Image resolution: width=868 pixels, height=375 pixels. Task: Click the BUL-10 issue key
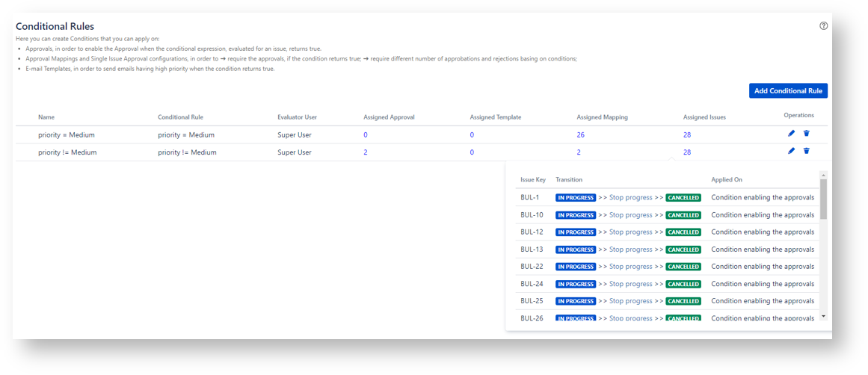[532, 215]
